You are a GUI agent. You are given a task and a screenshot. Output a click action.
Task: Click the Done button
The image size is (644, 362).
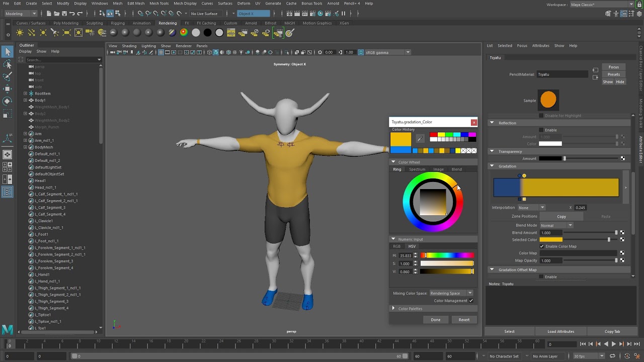436,320
